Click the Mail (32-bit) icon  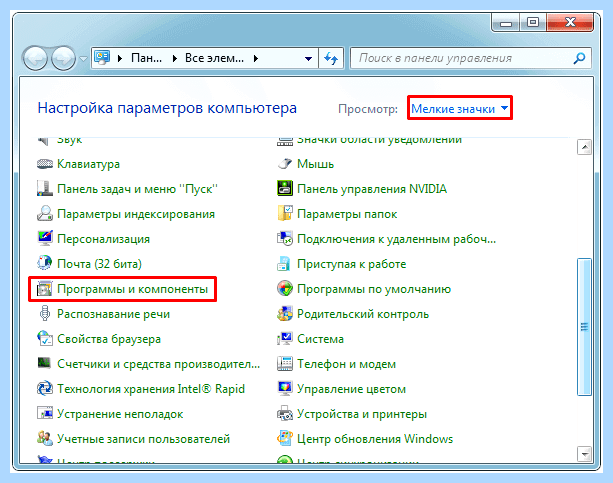pyautogui.click(x=45, y=264)
